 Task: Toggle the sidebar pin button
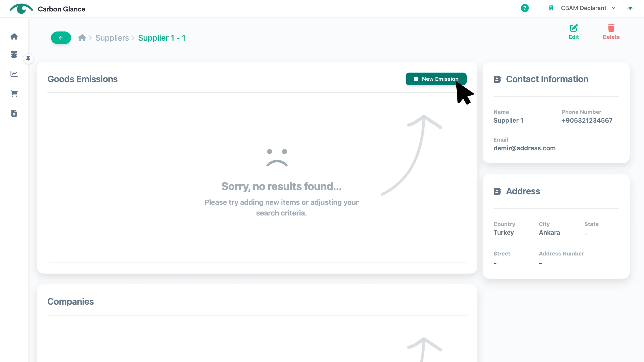tap(28, 59)
